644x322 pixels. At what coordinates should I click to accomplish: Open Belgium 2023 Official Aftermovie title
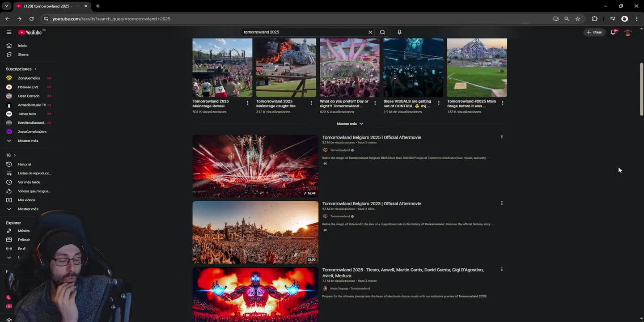click(372, 203)
